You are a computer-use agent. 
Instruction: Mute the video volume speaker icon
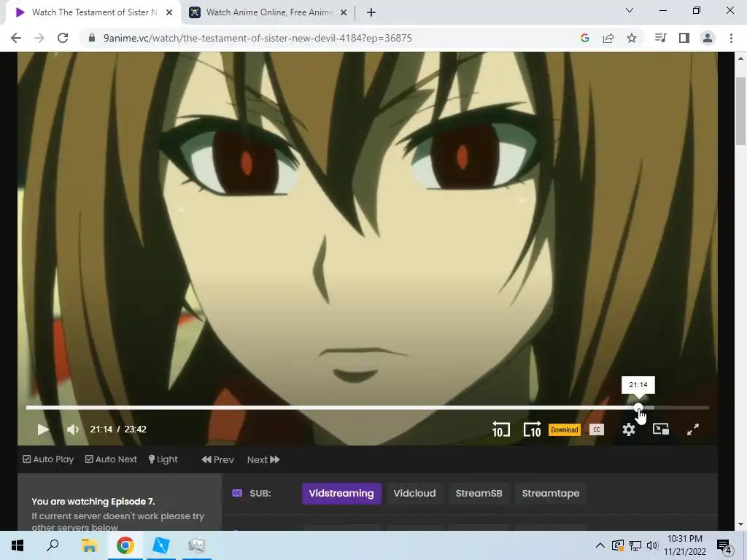(x=73, y=429)
